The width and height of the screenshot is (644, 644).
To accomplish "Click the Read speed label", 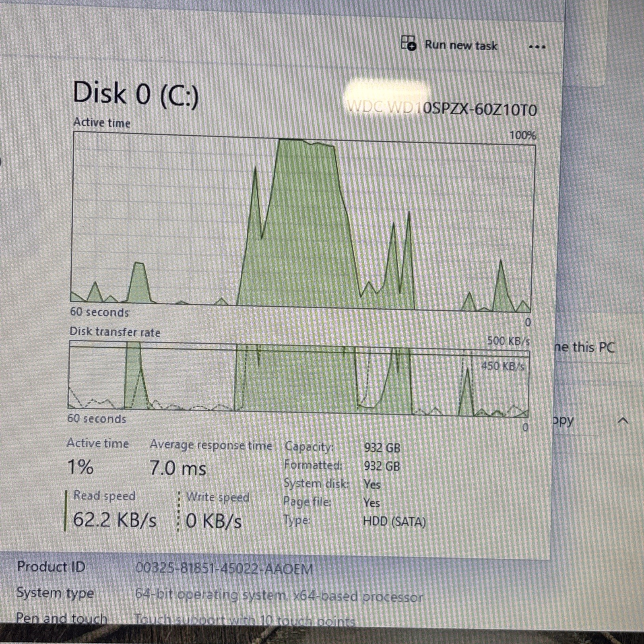I will (104, 495).
